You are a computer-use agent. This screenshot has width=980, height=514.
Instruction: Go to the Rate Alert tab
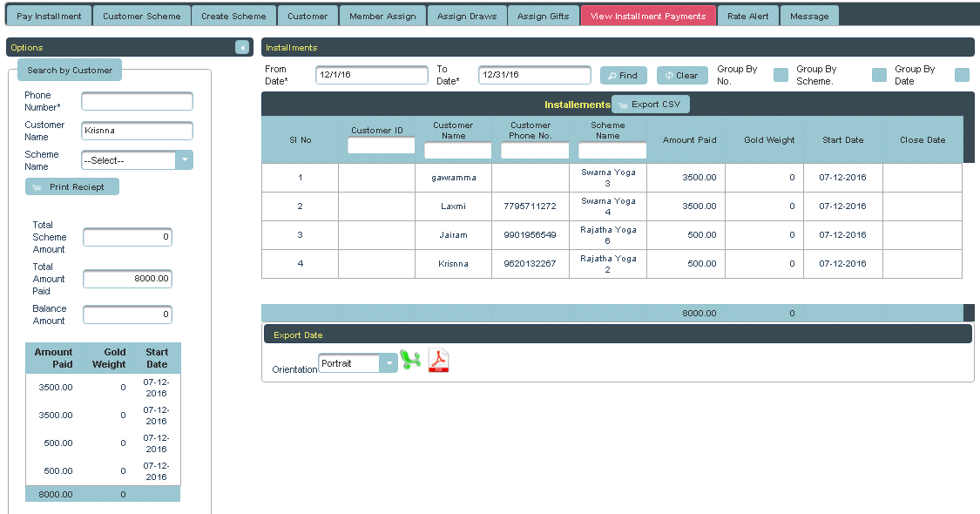click(747, 16)
